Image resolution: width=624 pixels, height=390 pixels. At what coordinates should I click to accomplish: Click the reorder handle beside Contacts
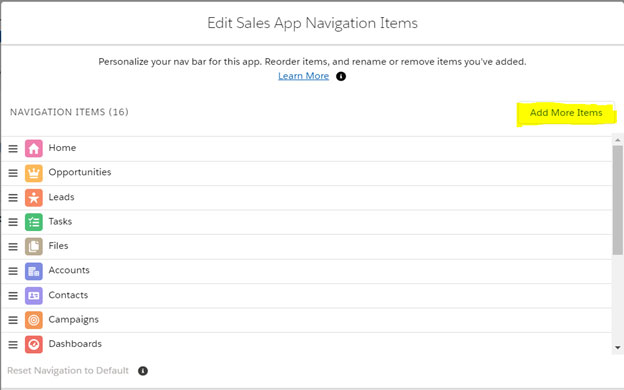tap(13, 296)
